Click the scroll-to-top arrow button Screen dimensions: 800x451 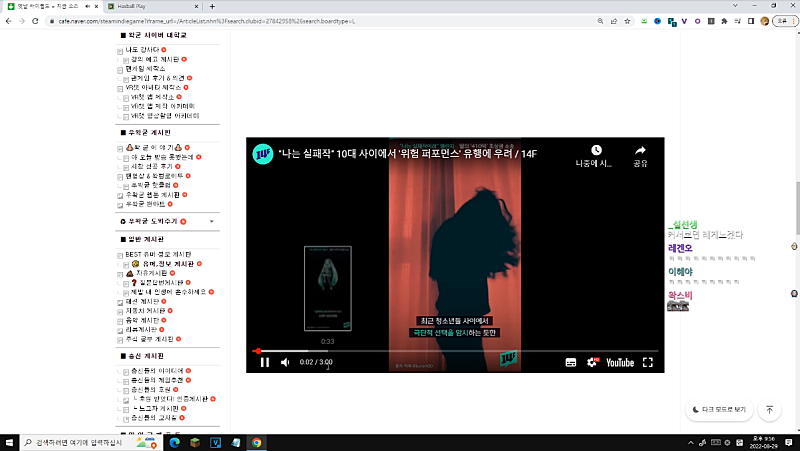click(769, 409)
